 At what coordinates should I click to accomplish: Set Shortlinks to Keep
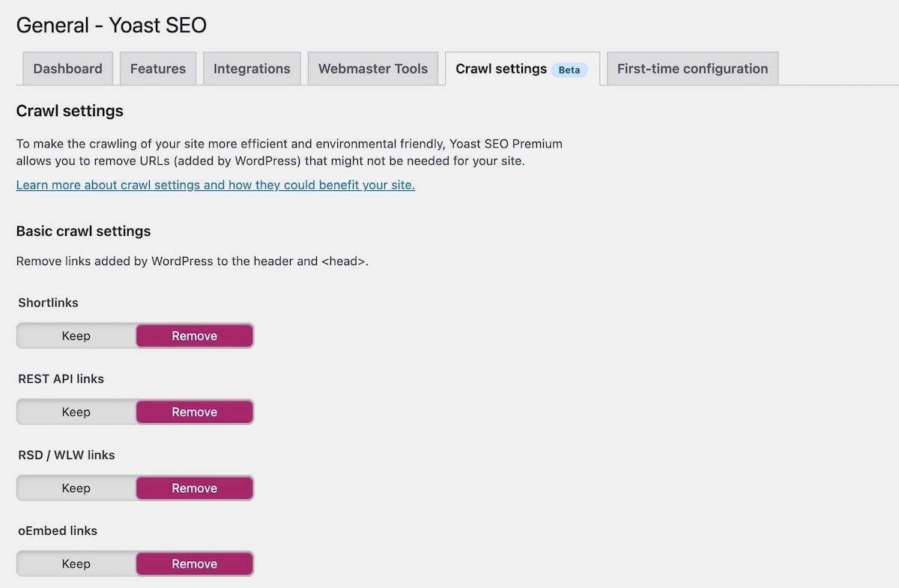pyautogui.click(x=76, y=336)
